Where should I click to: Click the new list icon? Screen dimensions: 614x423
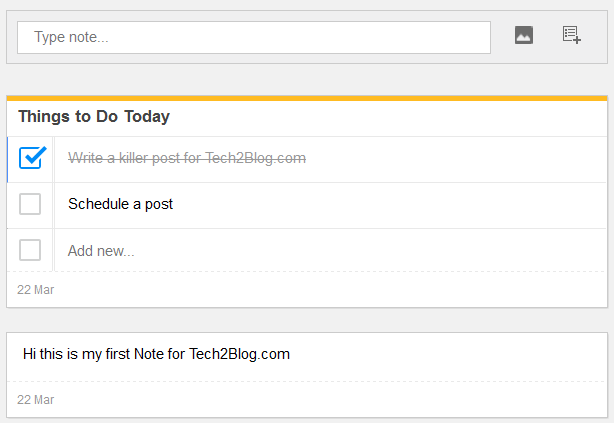[571, 35]
